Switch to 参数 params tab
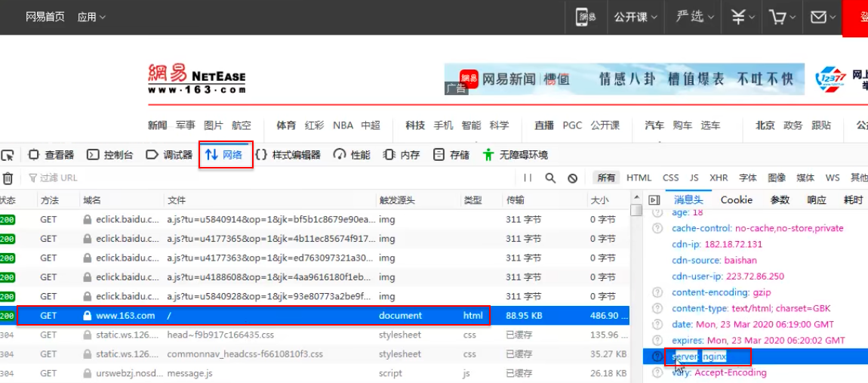The image size is (868, 383). coord(780,200)
